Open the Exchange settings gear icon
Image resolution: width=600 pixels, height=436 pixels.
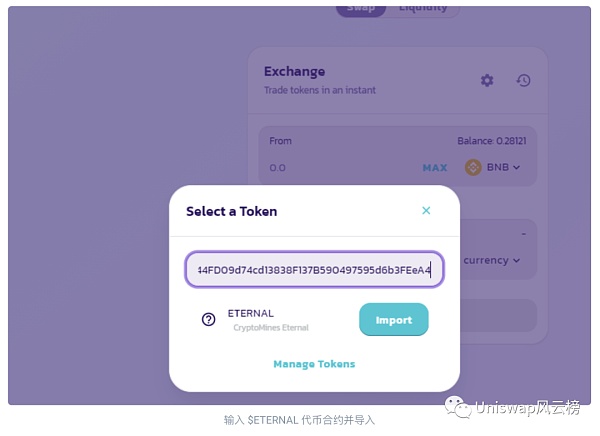coord(487,80)
